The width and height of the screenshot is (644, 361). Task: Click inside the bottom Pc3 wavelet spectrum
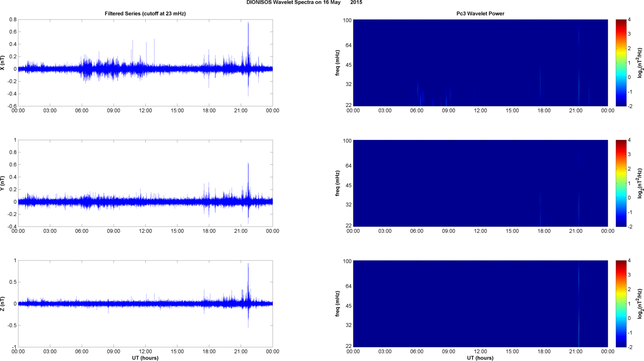point(480,304)
